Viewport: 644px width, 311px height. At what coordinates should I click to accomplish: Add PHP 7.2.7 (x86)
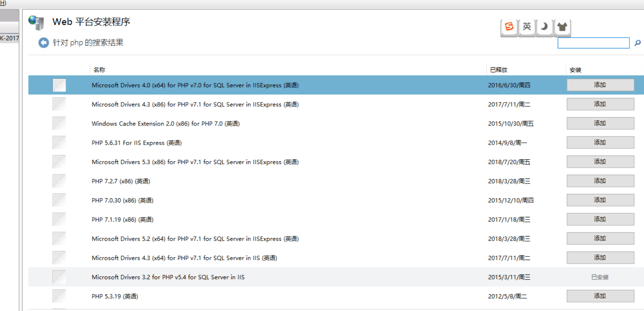point(600,181)
